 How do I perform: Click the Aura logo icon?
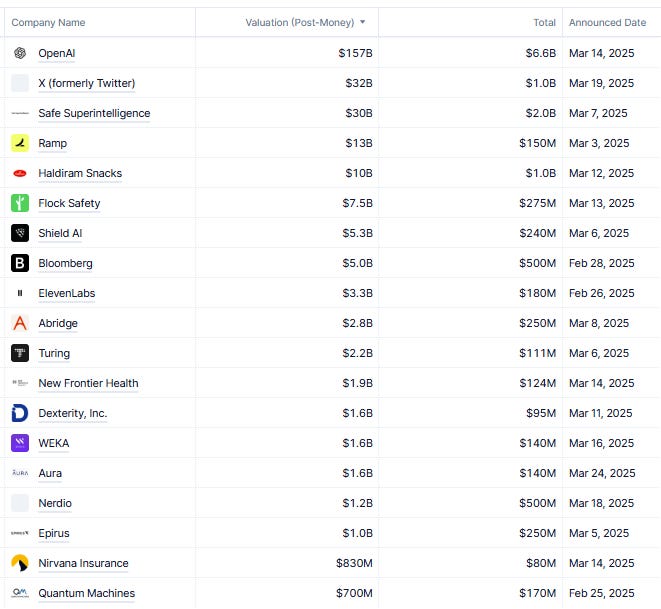(20, 473)
